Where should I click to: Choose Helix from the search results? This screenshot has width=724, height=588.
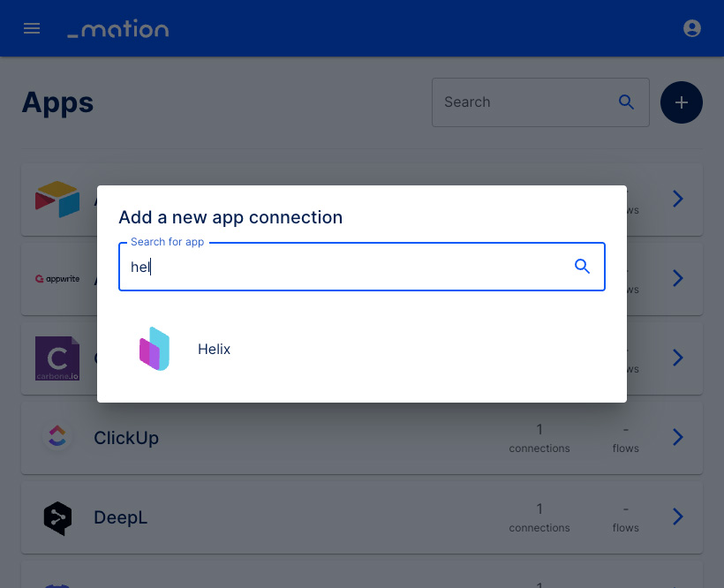click(x=362, y=349)
